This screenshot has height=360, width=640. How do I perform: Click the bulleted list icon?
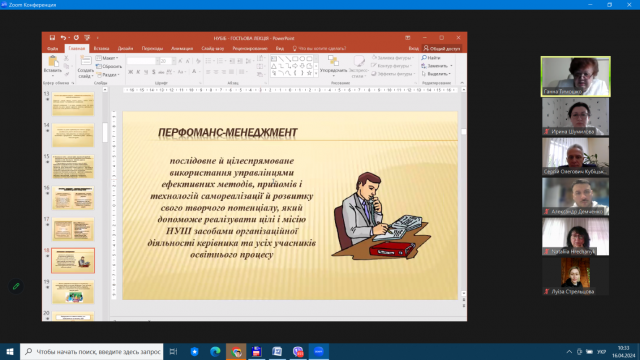(209, 61)
